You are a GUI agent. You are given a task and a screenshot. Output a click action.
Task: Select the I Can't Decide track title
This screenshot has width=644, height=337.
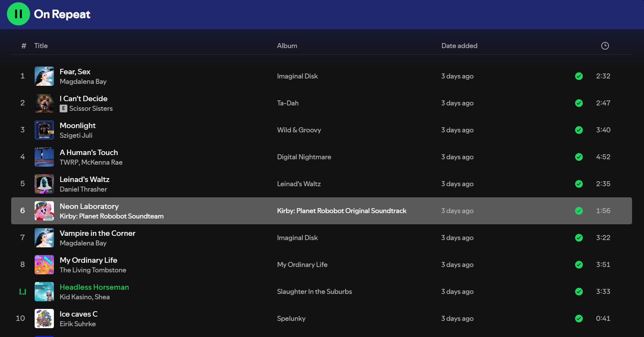click(x=84, y=98)
